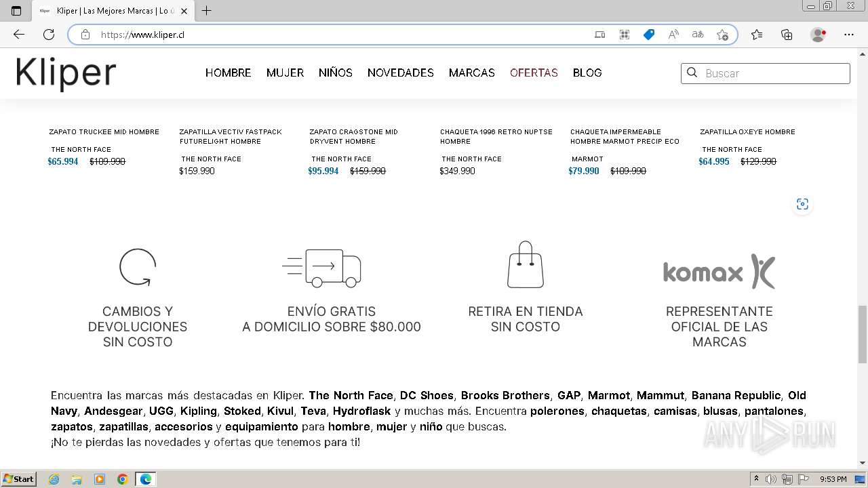
Task: Click the $349.990 price
Action: pos(457,171)
